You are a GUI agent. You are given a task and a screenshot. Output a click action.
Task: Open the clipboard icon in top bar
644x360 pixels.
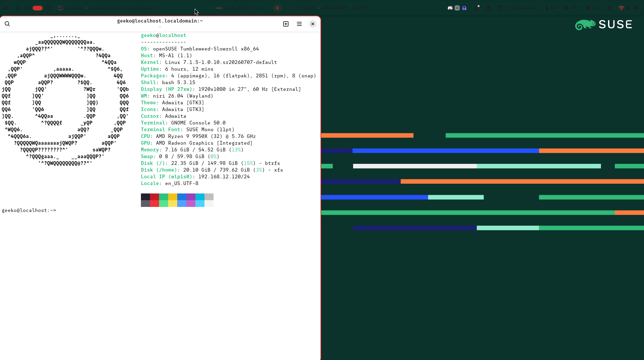(500, 8)
